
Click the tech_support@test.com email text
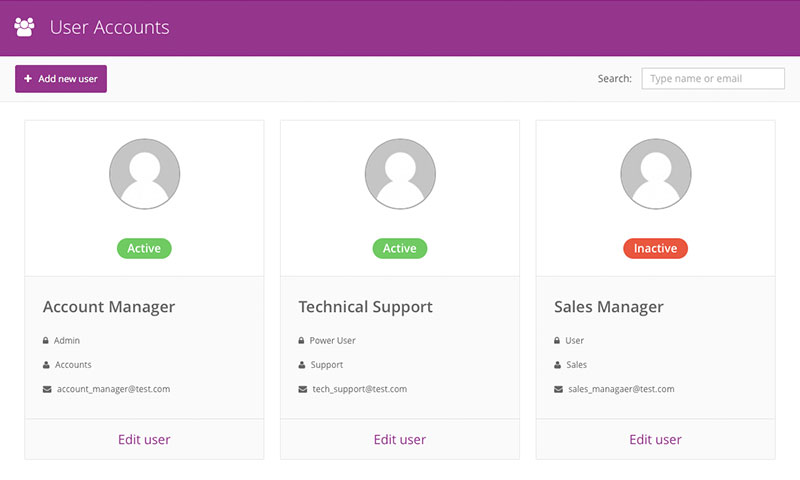[360, 389]
